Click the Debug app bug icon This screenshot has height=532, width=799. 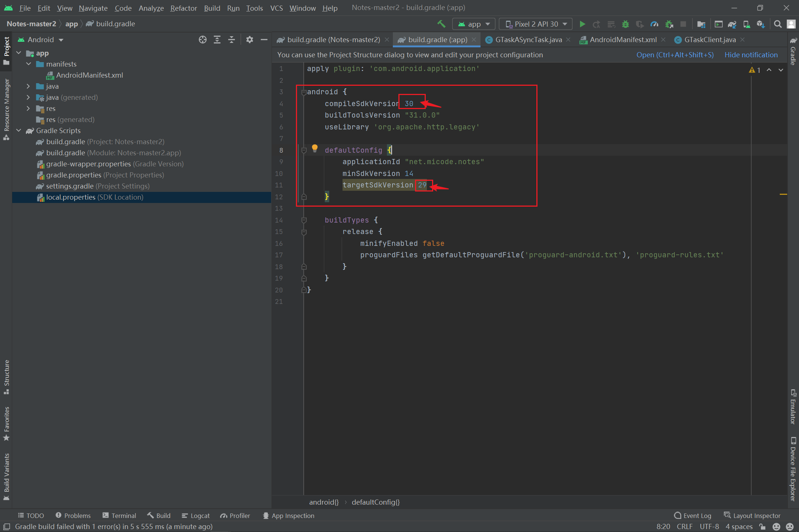click(x=626, y=24)
